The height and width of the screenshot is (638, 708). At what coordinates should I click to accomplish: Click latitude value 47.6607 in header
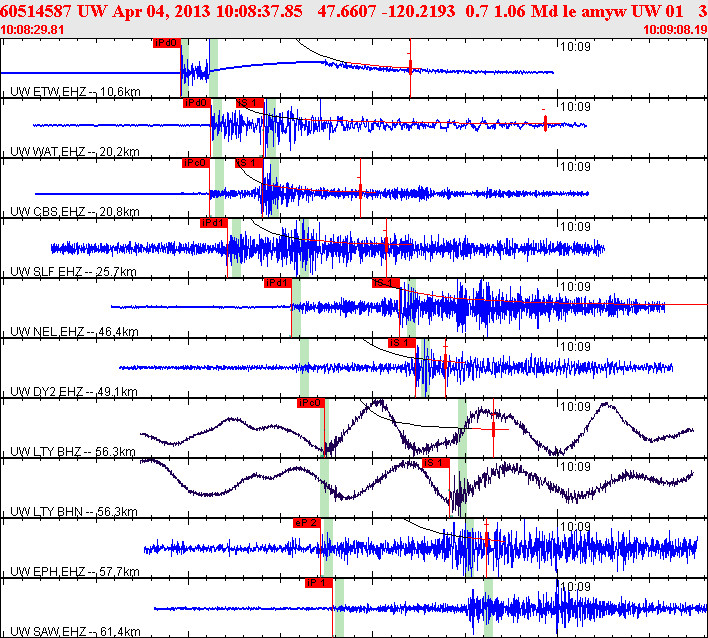(346, 11)
